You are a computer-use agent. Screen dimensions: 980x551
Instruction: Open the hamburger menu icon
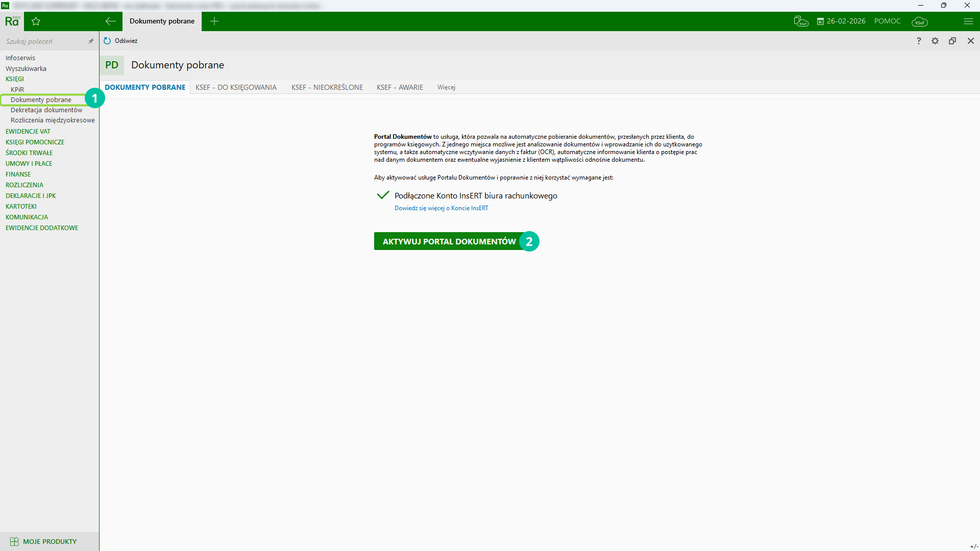(x=968, y=21)
